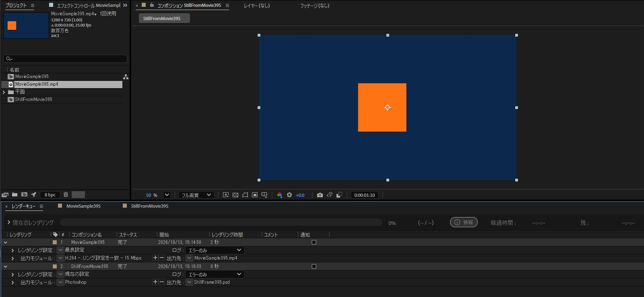Open the フッテージ (なし) viewer tab
Image resolution: width=644 pixels, height=297 pixels.
pos(314,6)
